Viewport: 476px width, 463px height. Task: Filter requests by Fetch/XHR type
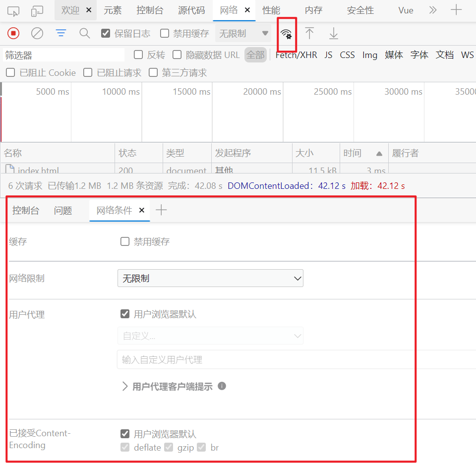coord(296,55)
